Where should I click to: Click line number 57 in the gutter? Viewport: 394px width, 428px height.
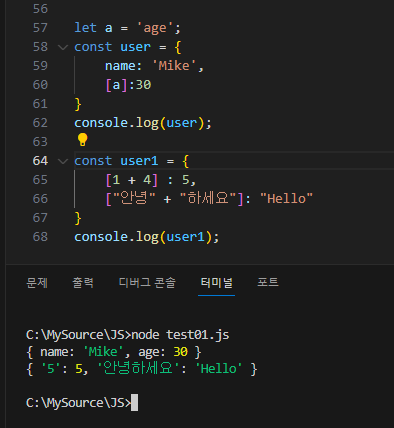pyautogui.click(x=40, y=28)
